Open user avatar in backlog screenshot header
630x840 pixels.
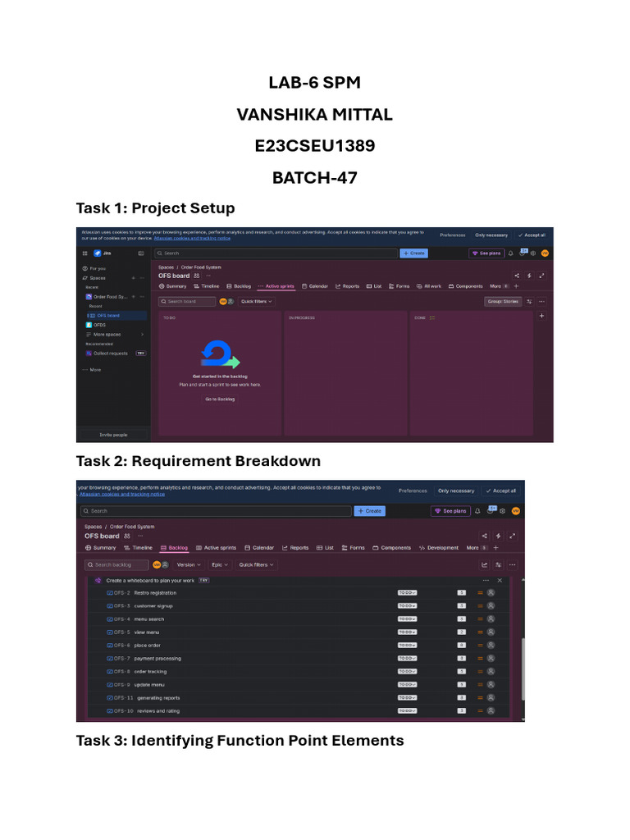[516, 511]
